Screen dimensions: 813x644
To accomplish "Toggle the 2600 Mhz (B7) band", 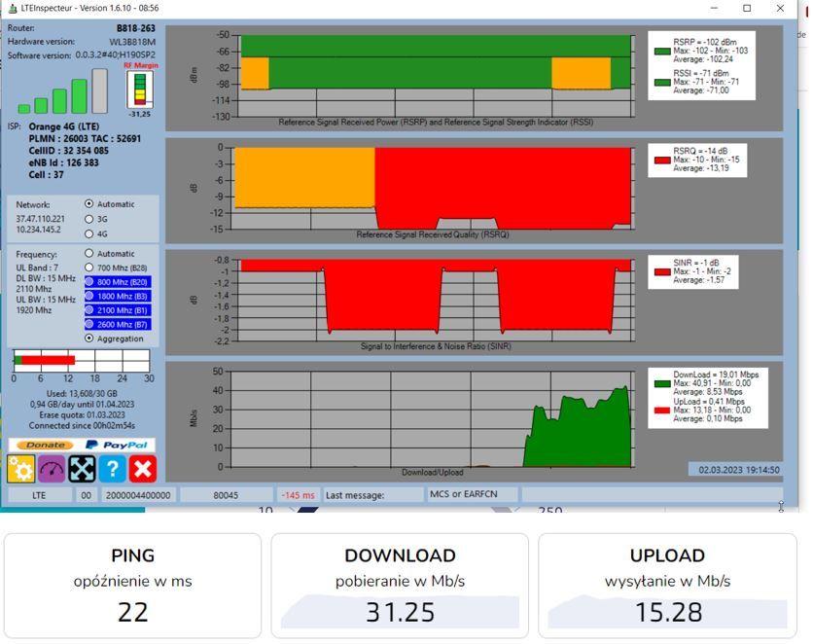I will (x=118, y=325).
